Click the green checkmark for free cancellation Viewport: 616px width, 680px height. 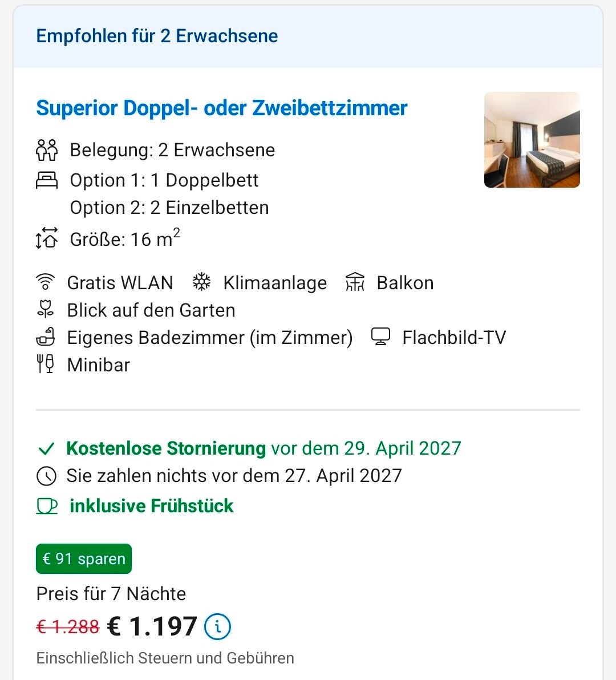[46, 448]
